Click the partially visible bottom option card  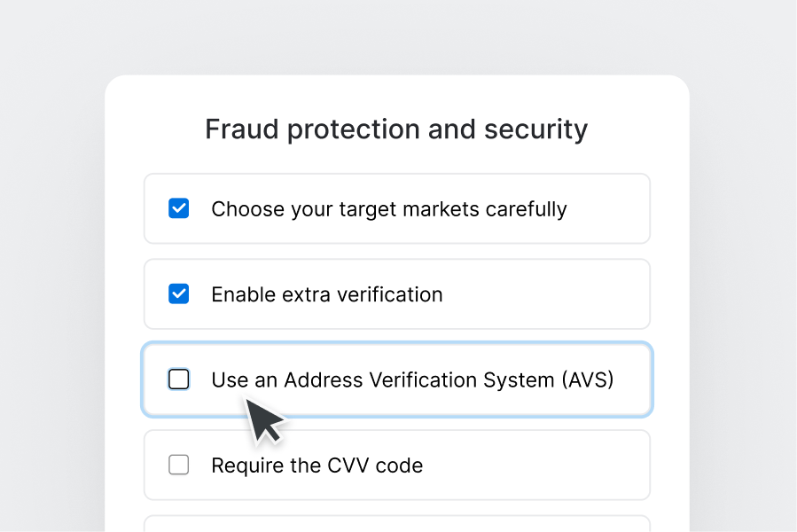pos(396,525)
